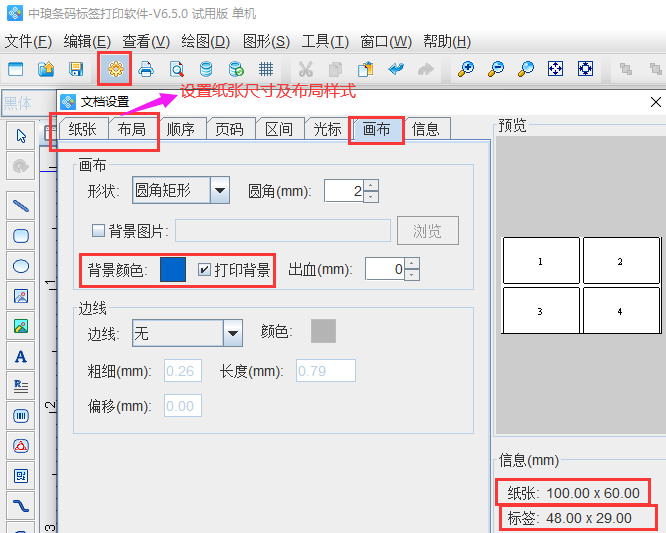Viewport: 666px width, 533px height.
Task: Open the font dropdown showing 黑体
Action: click(28, 103)
